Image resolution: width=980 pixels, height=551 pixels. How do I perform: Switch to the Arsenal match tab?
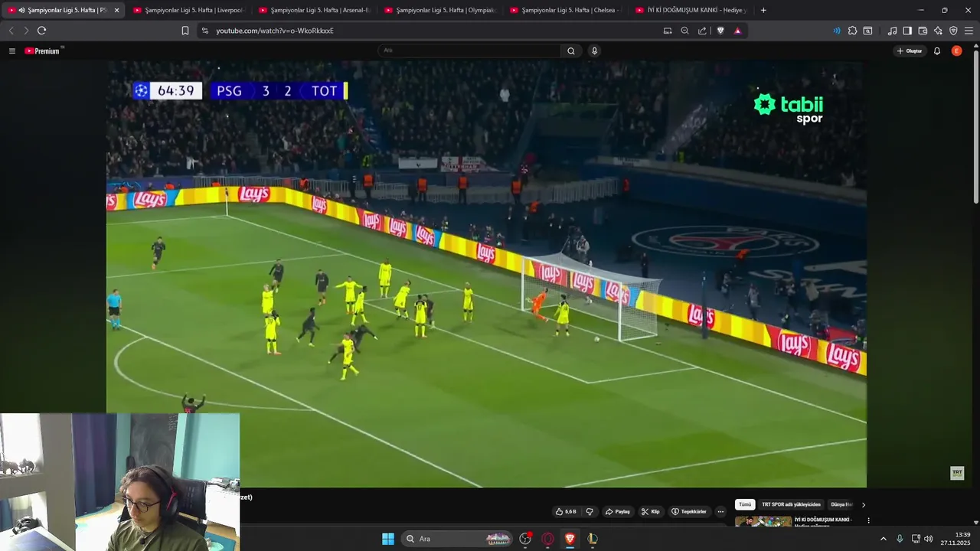click(314, 10)
